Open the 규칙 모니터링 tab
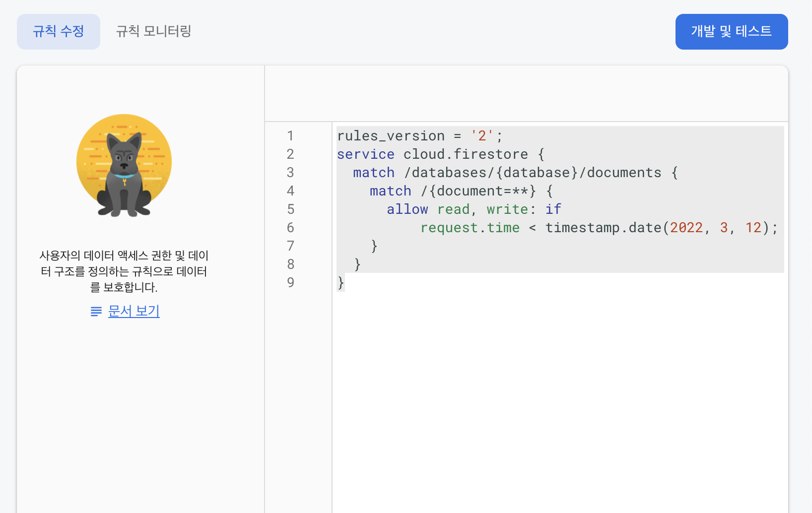This screenshot has height=513, width=812. (x=153, y=32)
